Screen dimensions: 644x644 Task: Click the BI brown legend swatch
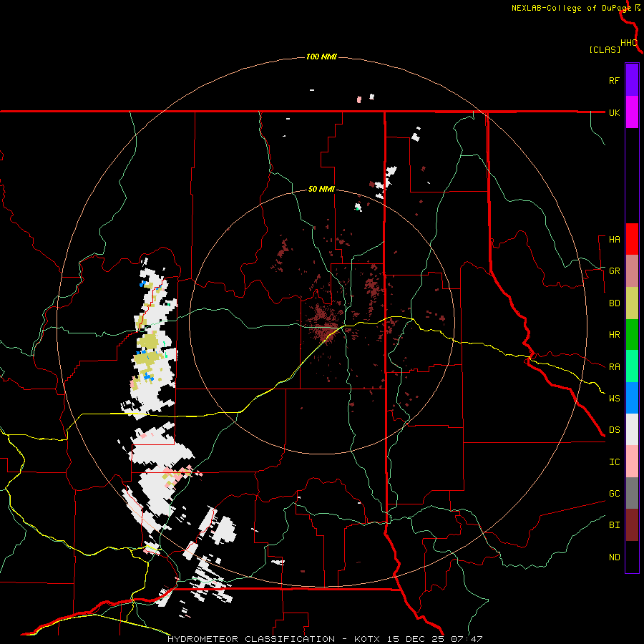click(x=632, y=525)
